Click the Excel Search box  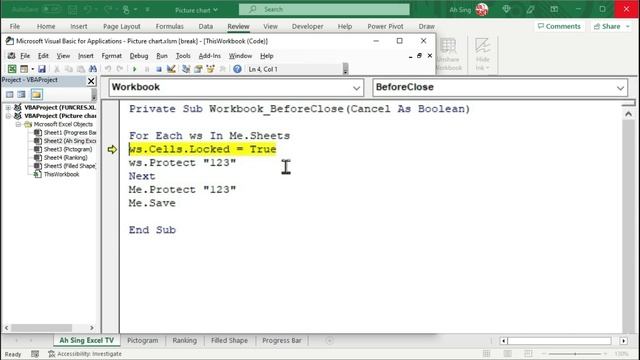pyautogui.click(x=324, y=9)
